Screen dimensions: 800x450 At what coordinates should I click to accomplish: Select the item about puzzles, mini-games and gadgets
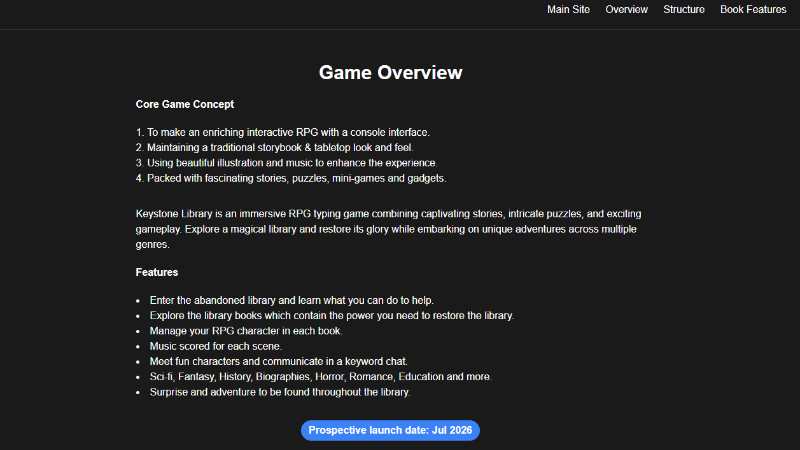tap(291, 178)
